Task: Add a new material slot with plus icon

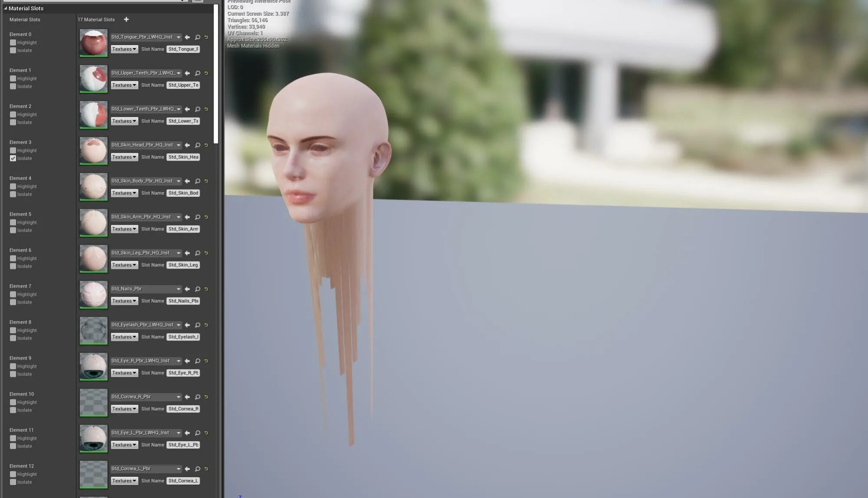Action: click(126, 20)
